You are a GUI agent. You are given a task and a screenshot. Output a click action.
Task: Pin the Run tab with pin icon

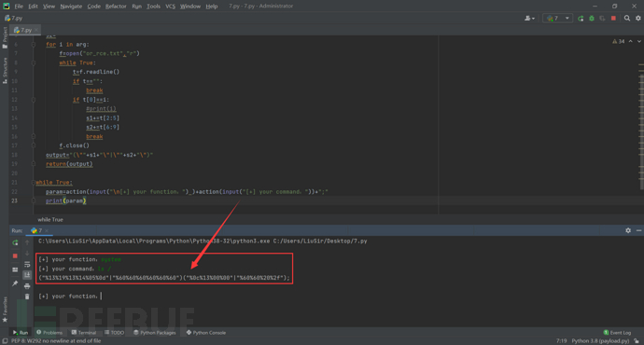click(x=15, y=283)
